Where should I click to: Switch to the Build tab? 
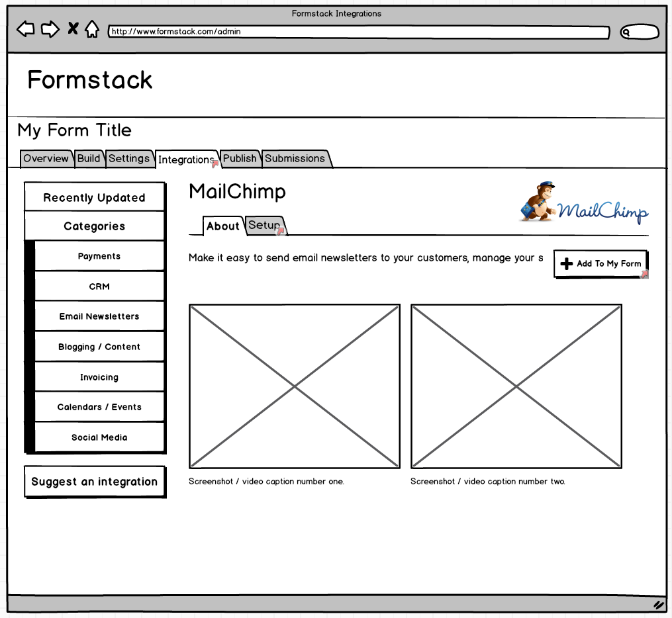point(89,158)
